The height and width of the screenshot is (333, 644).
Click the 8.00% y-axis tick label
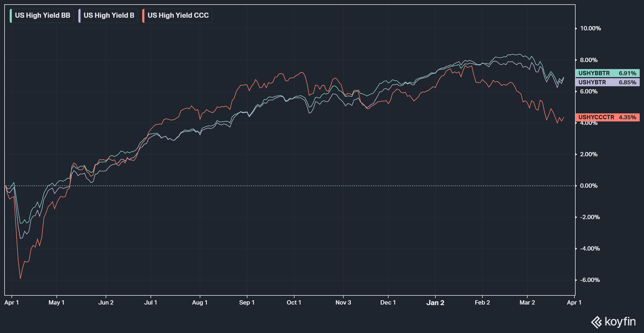point(588,60)
